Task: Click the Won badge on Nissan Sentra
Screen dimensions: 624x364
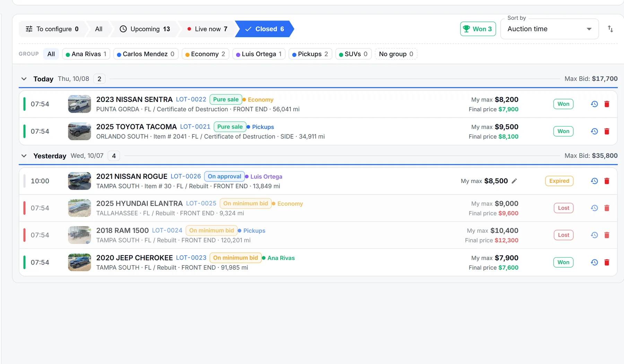Action: coord(563,104)
